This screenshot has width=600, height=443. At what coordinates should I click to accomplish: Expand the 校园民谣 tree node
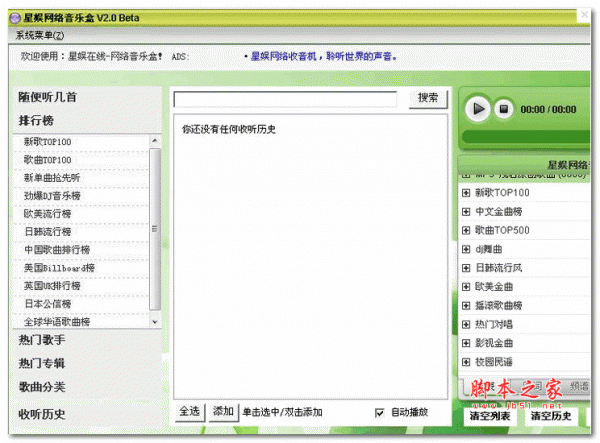coord(466,362)
